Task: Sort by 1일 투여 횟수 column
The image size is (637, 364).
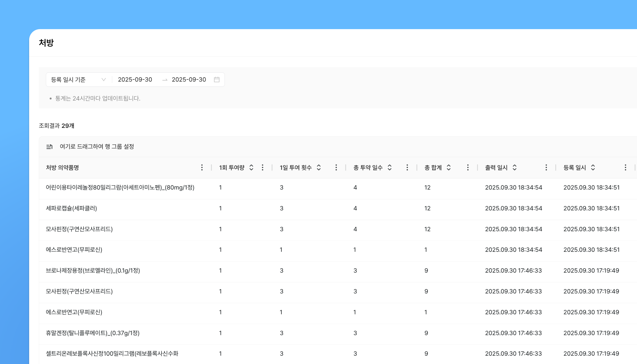Action: point(319,167)
